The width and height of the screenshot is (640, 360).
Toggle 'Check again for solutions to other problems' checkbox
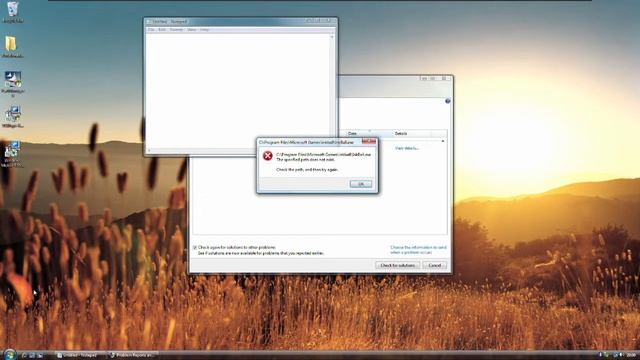pyautogui.click(x=195, y=247)
